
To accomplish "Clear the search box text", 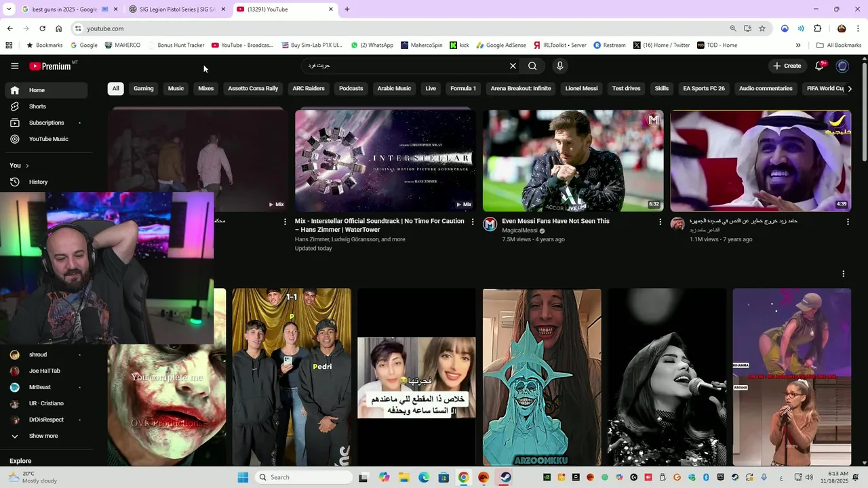I will point(513,66).
